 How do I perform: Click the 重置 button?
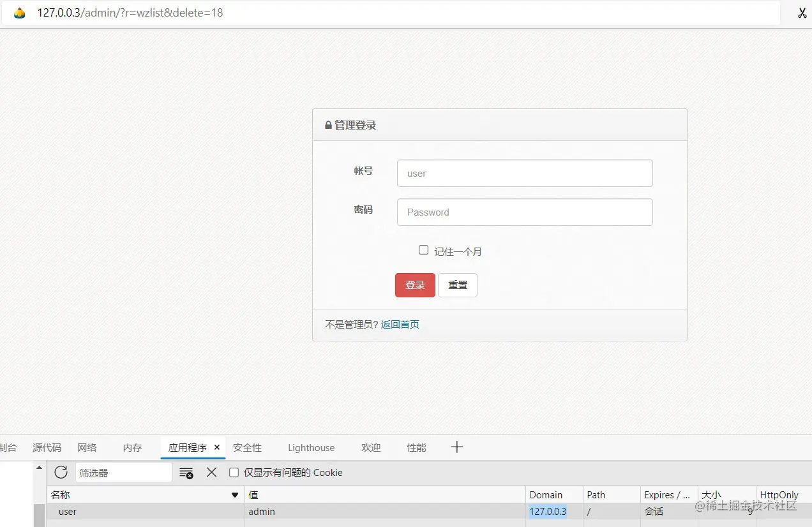pos(458,285)
